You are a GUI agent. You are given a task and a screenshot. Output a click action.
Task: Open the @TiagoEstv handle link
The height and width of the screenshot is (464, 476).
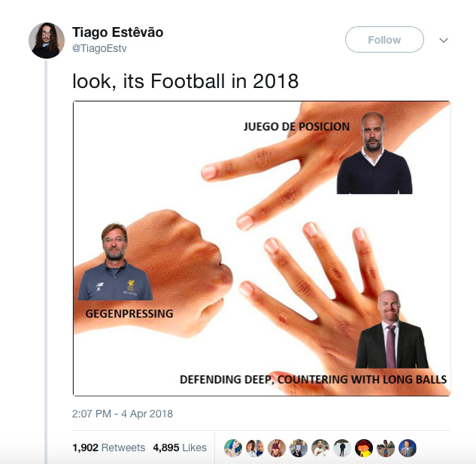point(99,48)
